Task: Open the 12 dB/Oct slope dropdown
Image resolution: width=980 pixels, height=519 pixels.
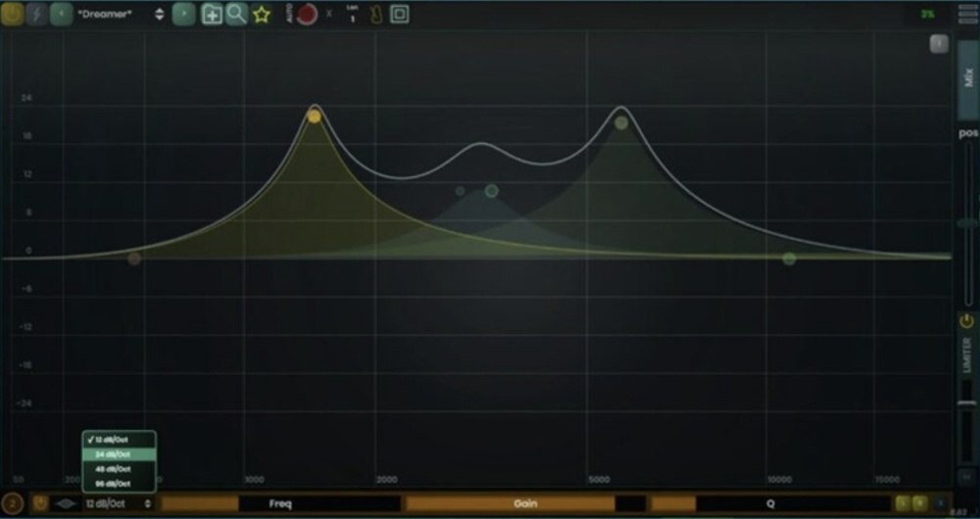Action: tap(119, 503)
